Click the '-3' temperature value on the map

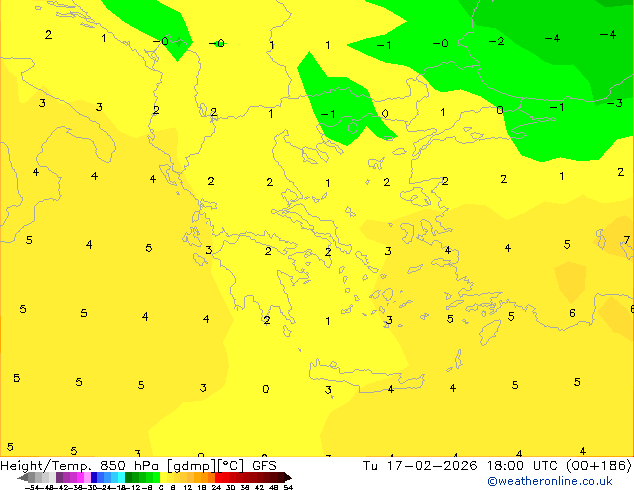click(x=615, y=103)
